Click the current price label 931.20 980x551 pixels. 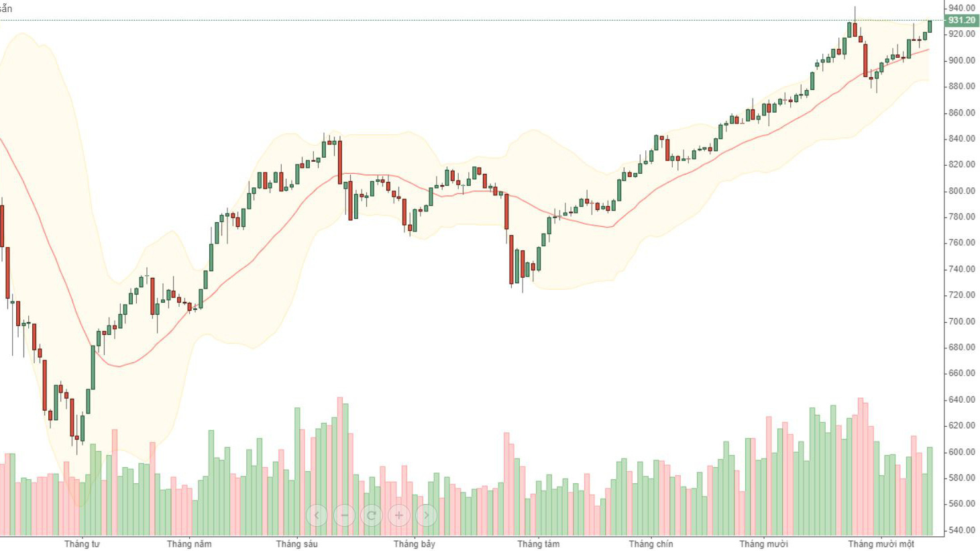[x=962, y=20]
